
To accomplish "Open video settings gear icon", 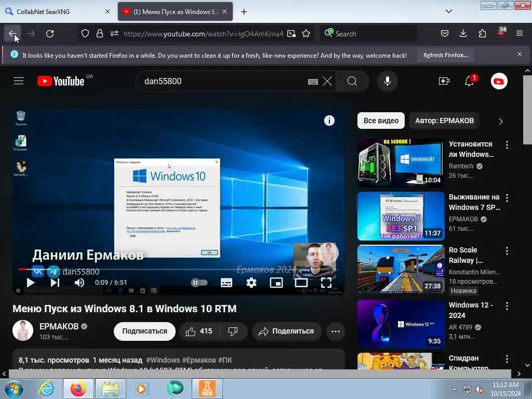I will tap(251, 282).
